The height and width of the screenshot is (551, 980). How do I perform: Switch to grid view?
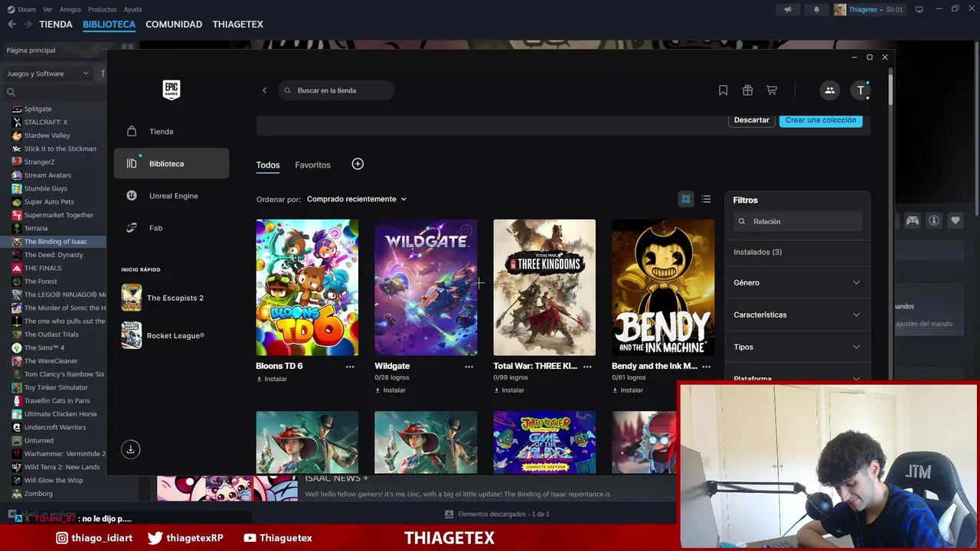686,199
